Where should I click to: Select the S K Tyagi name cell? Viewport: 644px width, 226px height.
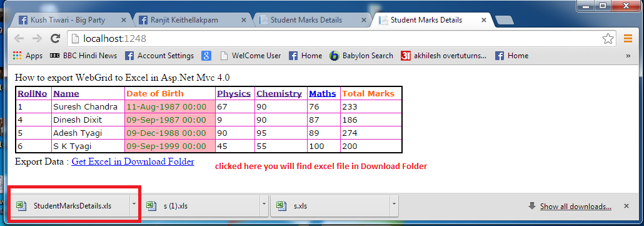(x=88, y=146)
